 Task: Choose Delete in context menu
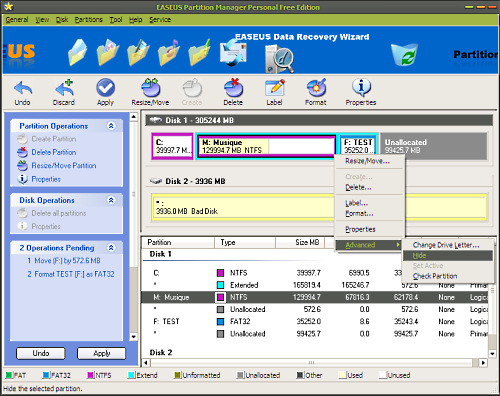click(369, 187)
